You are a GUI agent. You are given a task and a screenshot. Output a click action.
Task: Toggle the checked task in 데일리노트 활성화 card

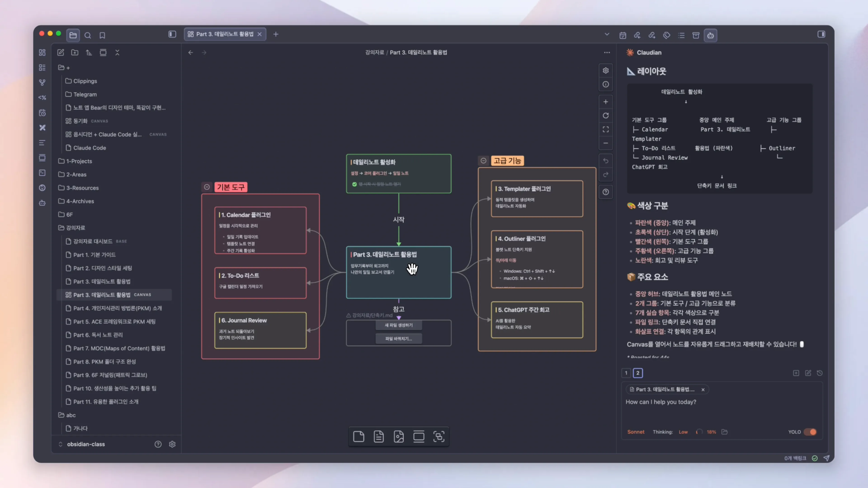coord(354,184)
